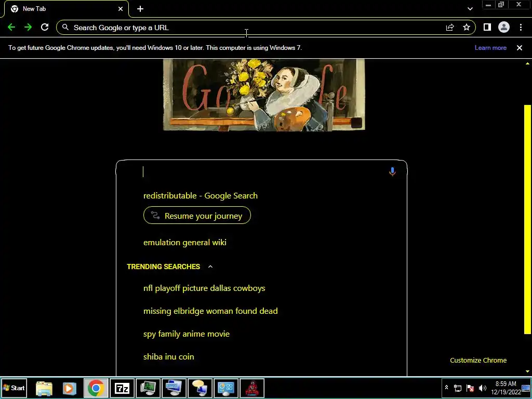
Task: Open the network status tray icon
Action: [458, 388]
